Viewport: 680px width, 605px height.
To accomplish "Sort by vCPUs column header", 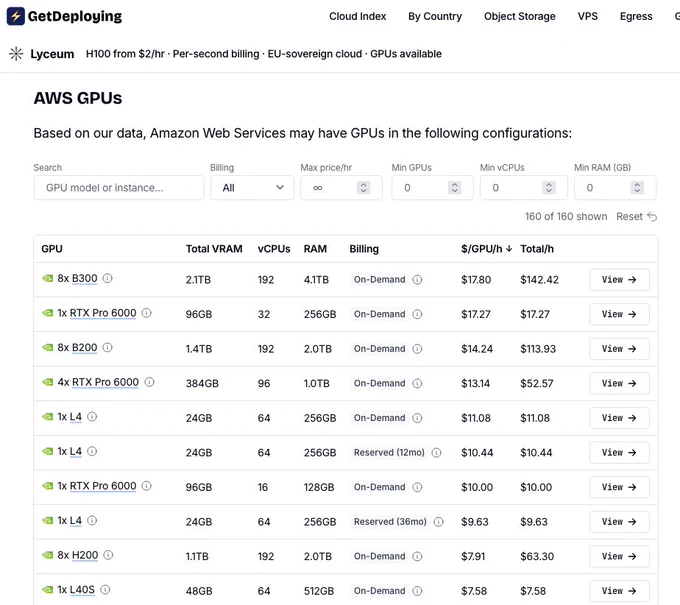I will (x=274, y=249).
